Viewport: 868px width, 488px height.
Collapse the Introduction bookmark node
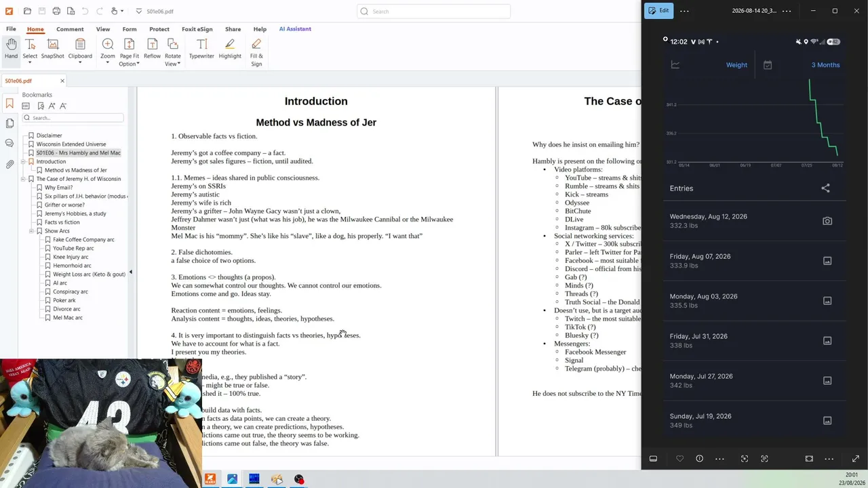coord(23,161)
